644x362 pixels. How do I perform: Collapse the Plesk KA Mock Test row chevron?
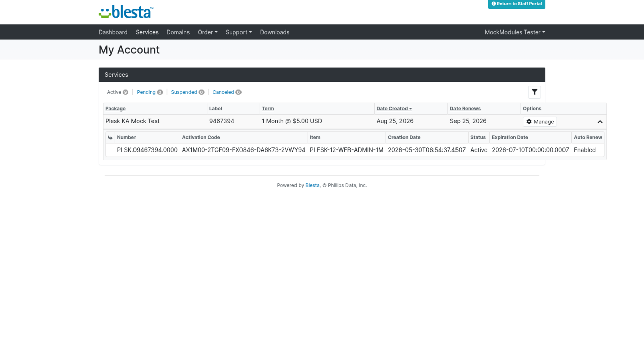[600, 122]
